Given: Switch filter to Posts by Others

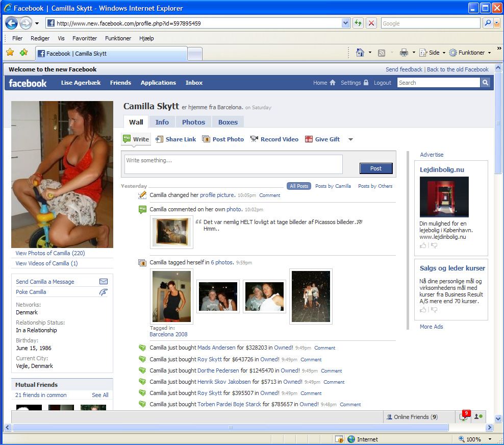Looking at the screenshot, I should pos(375,186).
